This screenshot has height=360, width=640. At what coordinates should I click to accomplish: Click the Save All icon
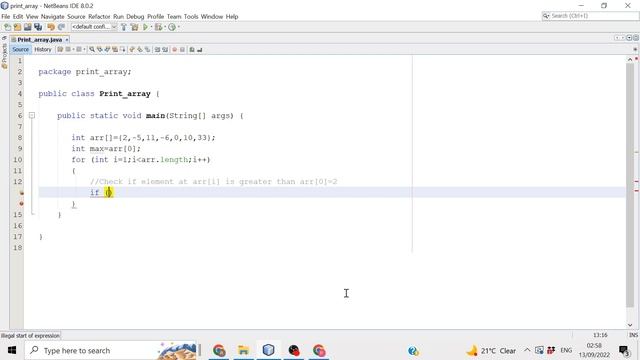(38, 27)
